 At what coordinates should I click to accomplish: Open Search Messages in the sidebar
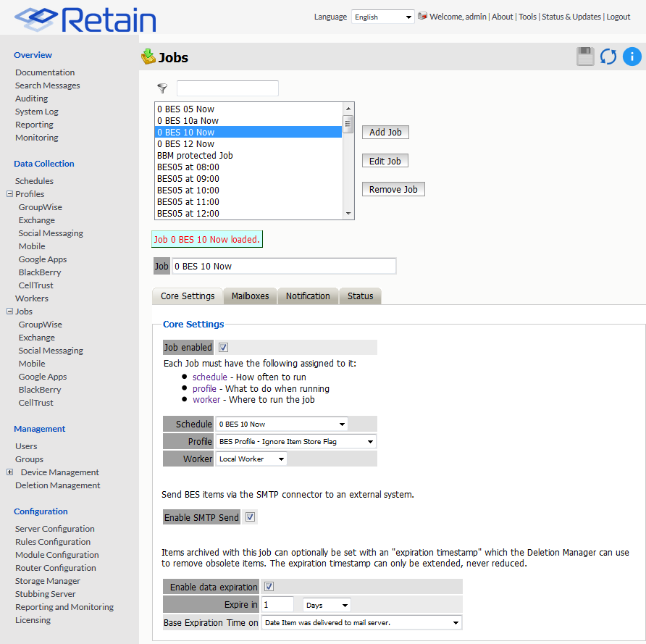(x=47, y=85)
